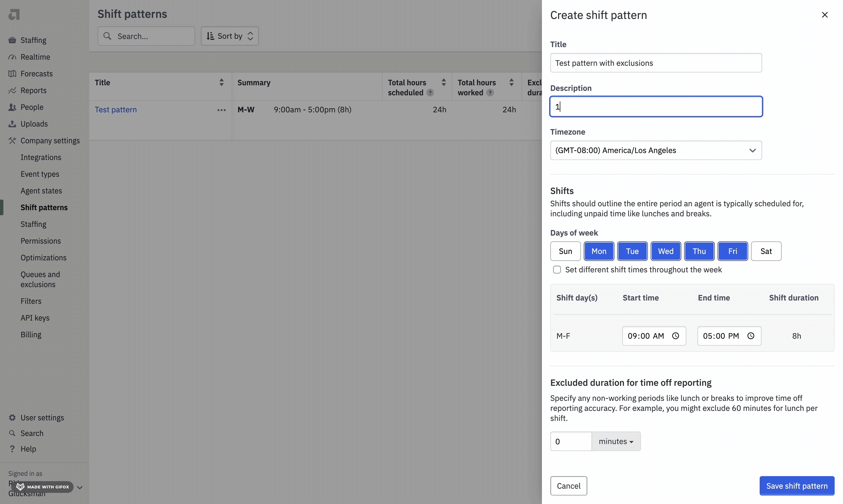Open People in sidebar
Screen dimensions: 843x504
click(32, 107)
